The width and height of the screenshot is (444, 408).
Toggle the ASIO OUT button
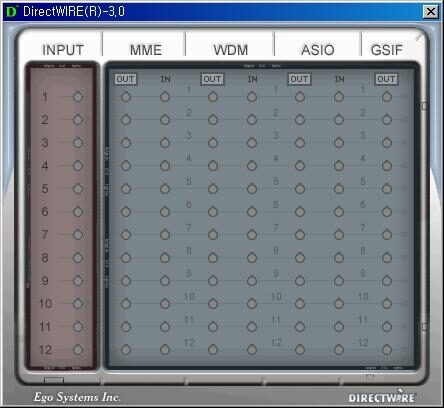coord(299,79)
